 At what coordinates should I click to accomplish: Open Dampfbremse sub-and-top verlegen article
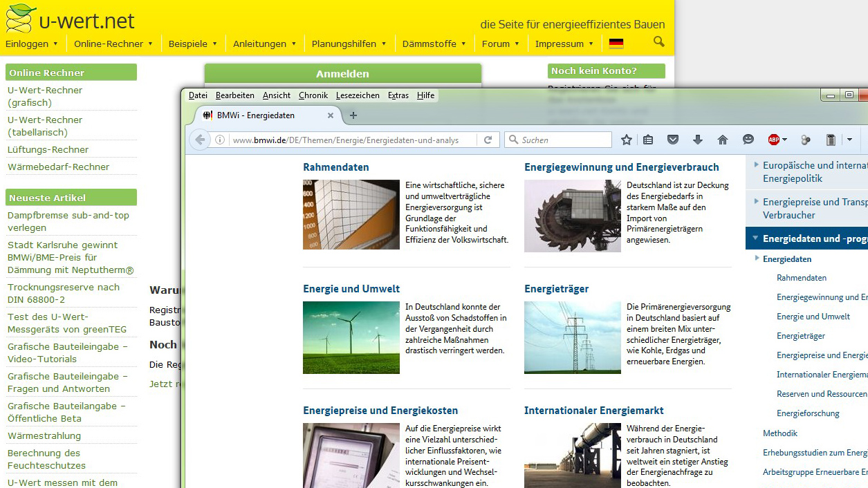click(68, 221)
